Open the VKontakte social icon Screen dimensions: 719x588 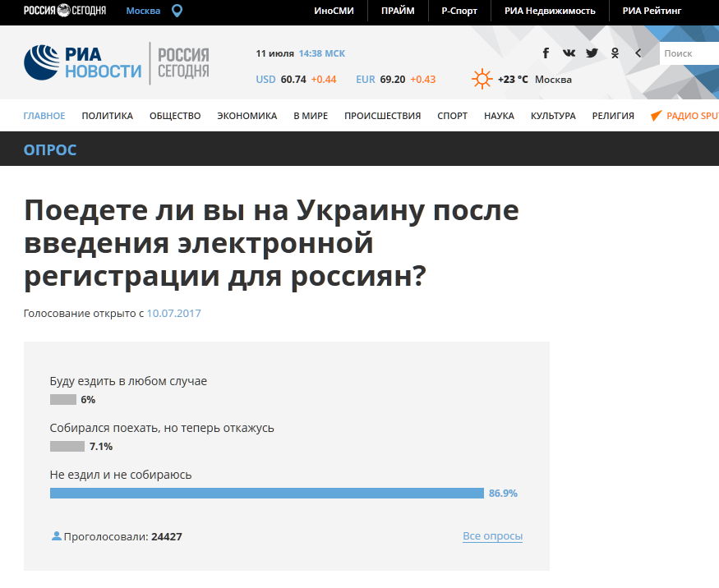click(x=569, y=52)
